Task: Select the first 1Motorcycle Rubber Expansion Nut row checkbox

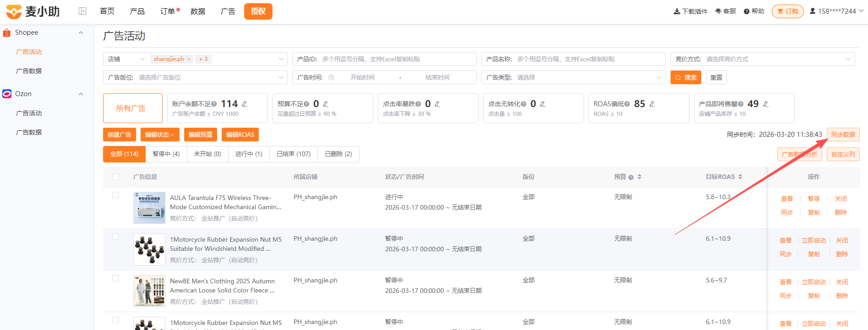Action: click(115, 237)
